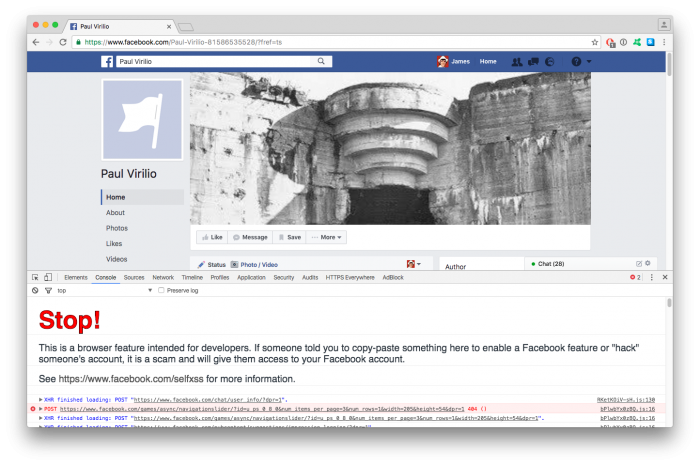Expand the red POST 404 error entry
Viewport: 700px width, 466px height.
click(40, 409)
